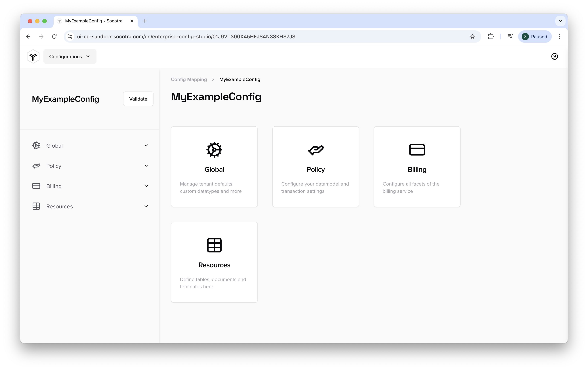Image resolution: width=588 pixels, height=370 pixels.
Task: Expand the Resources section chevron
Action: point(146,206)
